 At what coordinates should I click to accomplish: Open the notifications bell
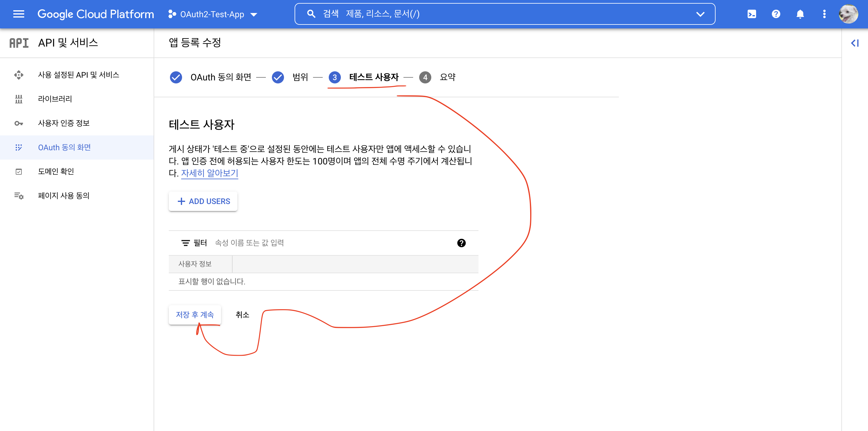[800, 14]
